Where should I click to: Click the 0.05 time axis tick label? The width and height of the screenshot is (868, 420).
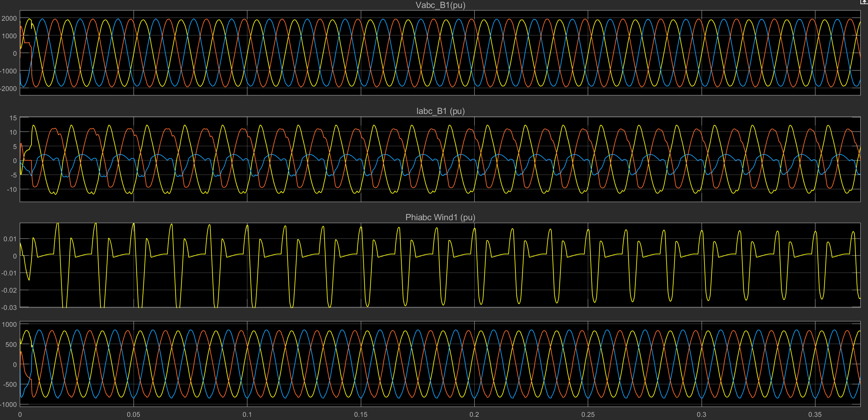point(134,414)
